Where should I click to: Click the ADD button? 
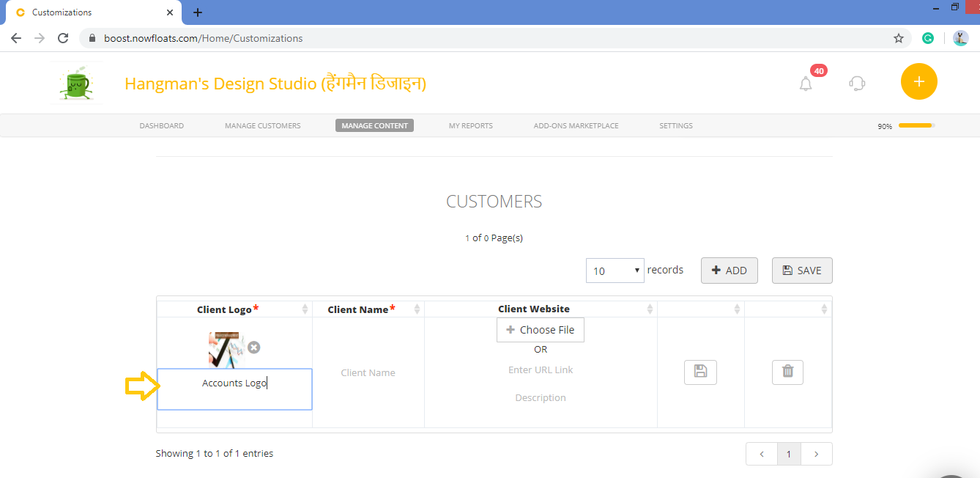coord(730,271)
